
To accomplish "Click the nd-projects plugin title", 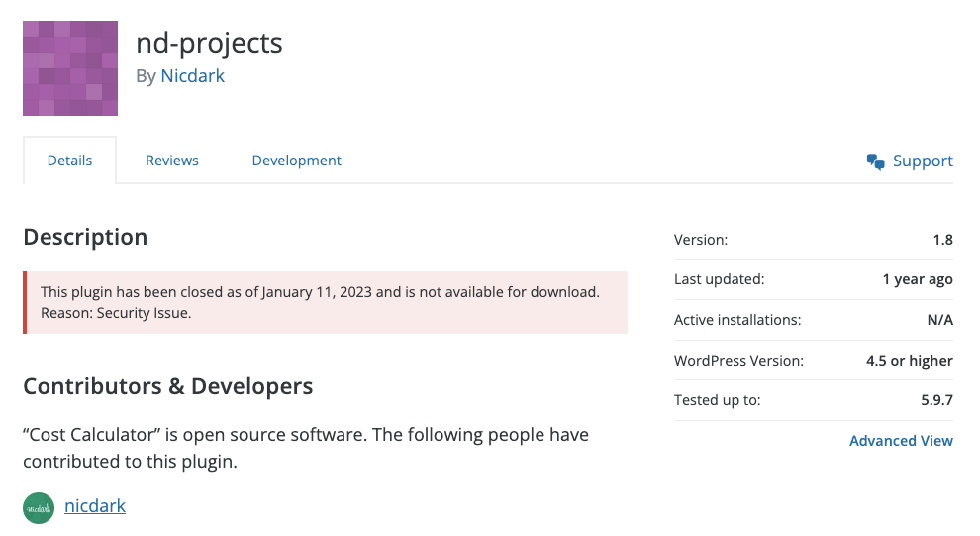I will (209, 43).
